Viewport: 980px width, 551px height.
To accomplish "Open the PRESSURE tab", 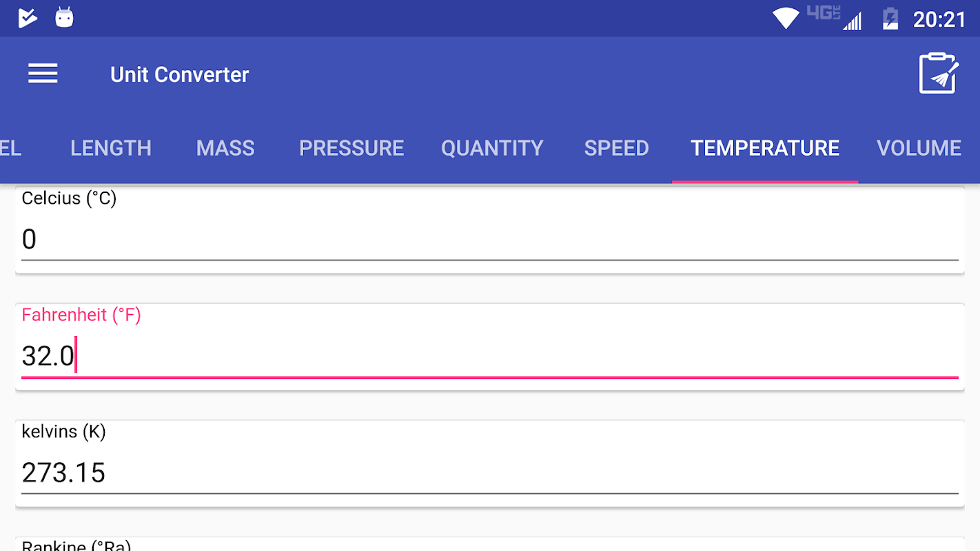I will point(351,148).
